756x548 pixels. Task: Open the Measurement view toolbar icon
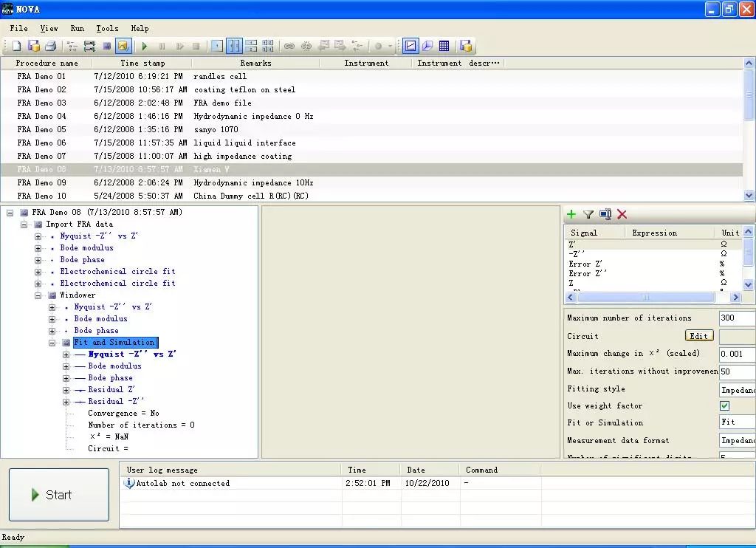[x=106, y=46]
